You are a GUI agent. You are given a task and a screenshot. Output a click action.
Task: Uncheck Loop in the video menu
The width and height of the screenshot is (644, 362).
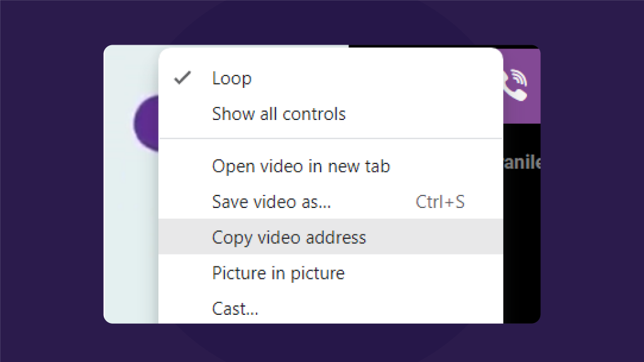[x=231, y=78]
